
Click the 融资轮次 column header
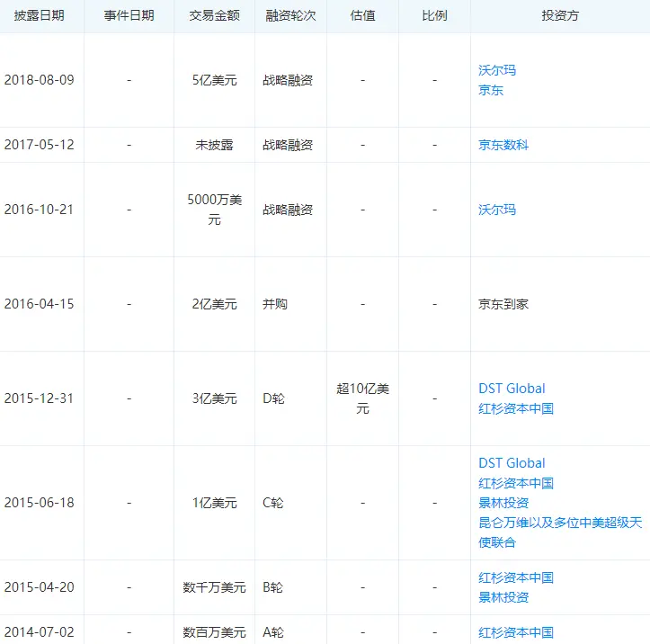(x=289, y=16)
